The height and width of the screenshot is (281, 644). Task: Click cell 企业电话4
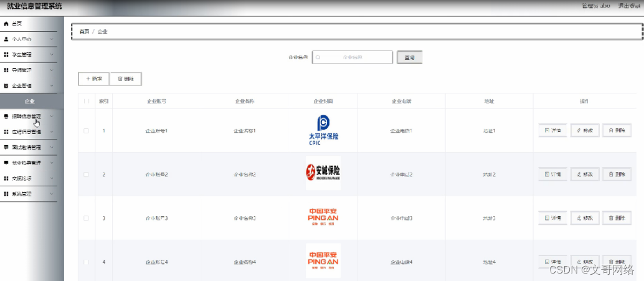(401, 262)
